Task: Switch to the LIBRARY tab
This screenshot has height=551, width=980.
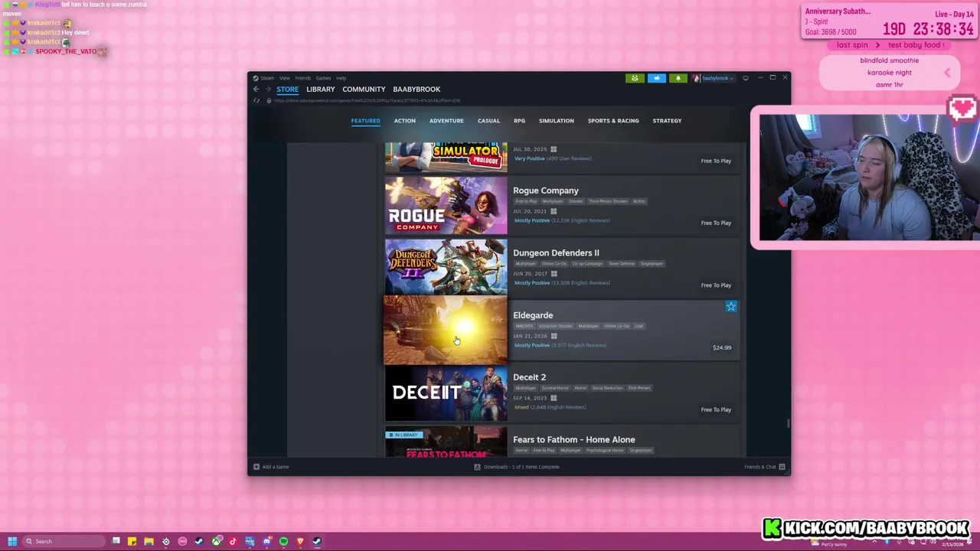Action: 321,90
